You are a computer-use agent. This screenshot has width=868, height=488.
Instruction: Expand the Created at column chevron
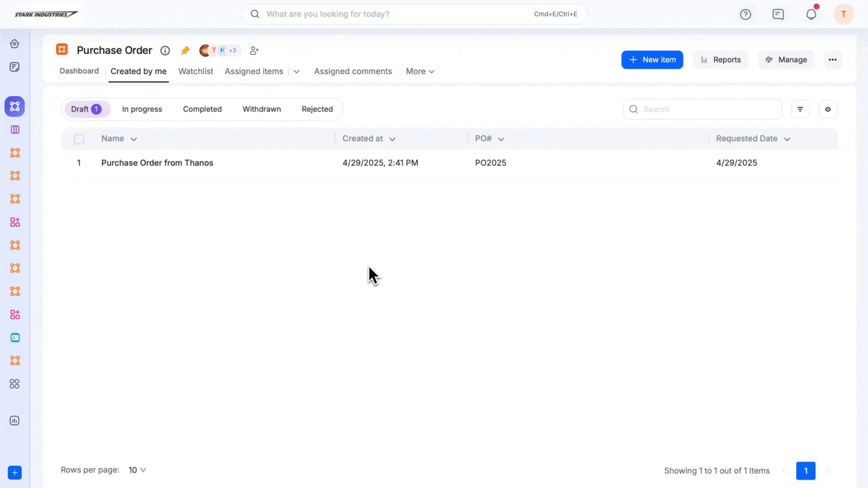392,139
